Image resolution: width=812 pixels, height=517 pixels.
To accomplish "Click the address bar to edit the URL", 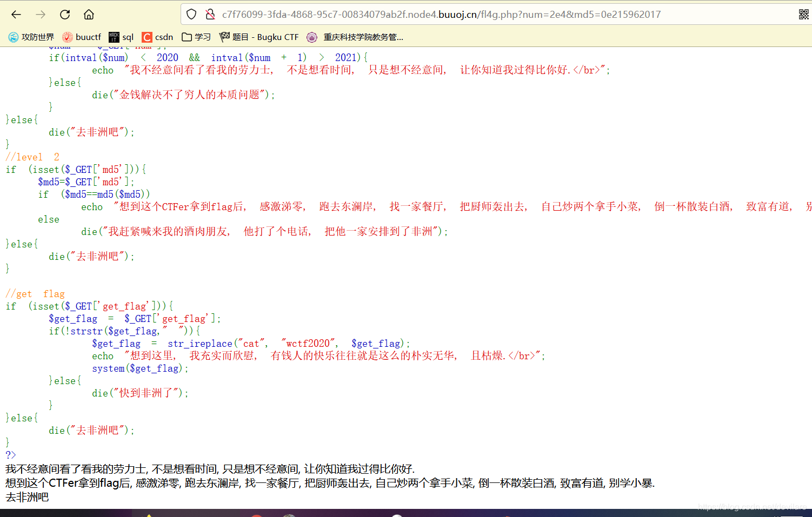I will tap(432, 15).
